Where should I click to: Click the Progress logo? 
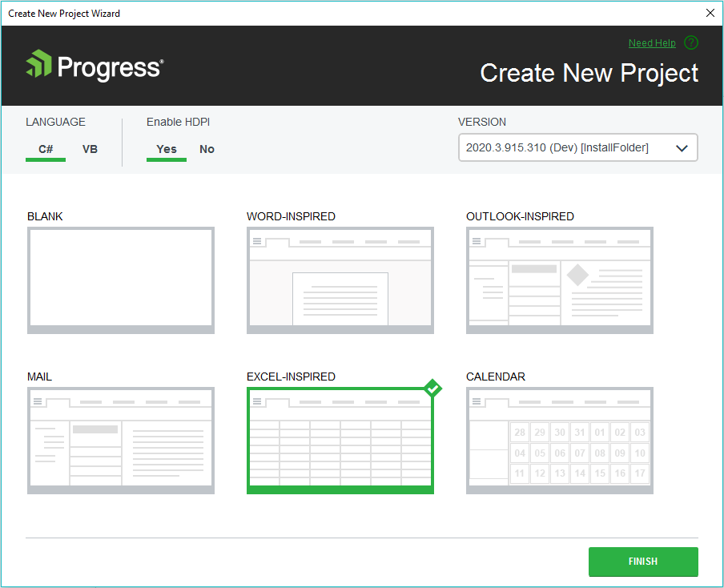(93, 67)
